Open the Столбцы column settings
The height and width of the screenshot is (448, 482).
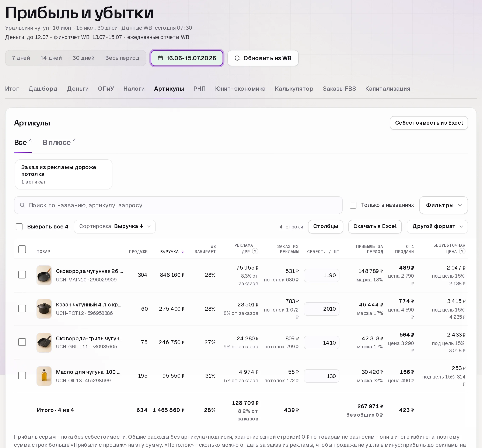325,227
